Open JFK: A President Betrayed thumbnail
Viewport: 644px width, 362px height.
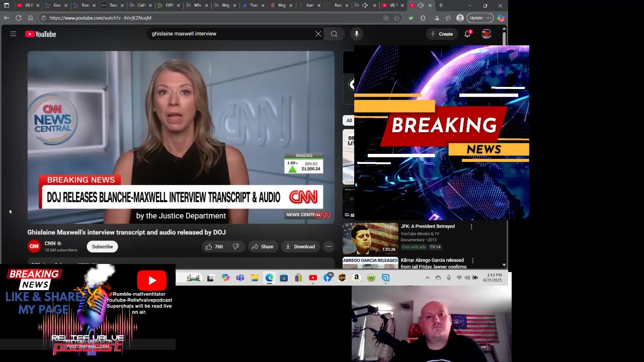click(370, 238)
